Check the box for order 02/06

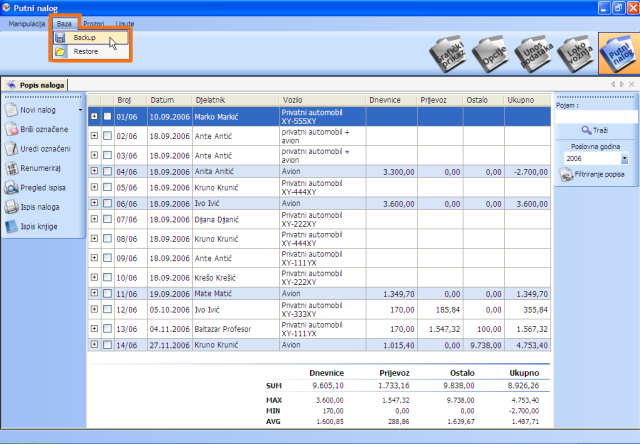107,135
